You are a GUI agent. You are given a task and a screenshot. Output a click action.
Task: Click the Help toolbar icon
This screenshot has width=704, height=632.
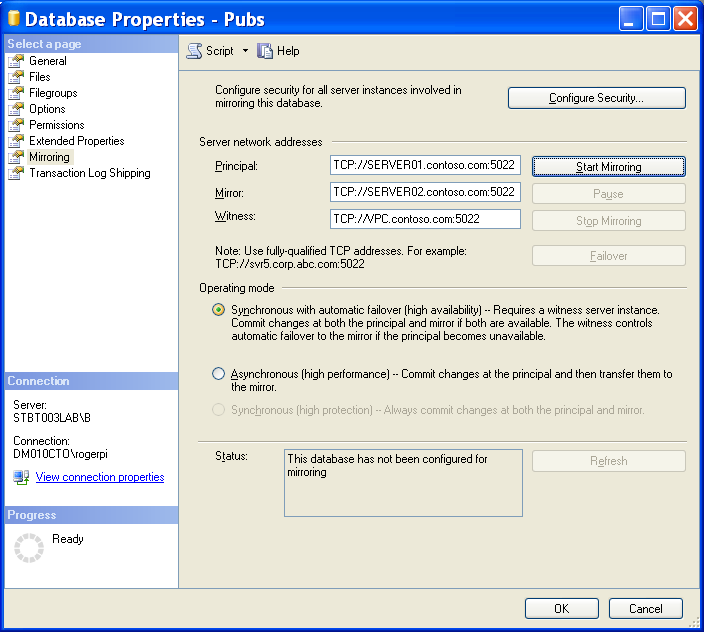[x=265, y=51]
